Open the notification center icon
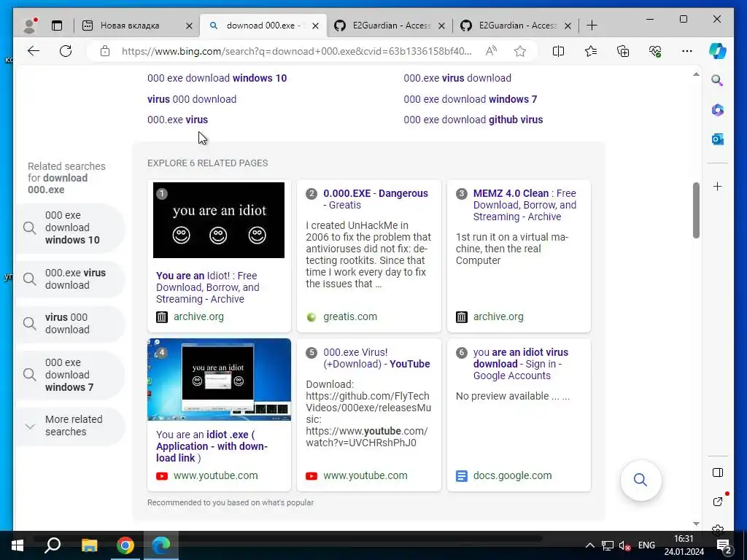 click(x=724, y=546)
